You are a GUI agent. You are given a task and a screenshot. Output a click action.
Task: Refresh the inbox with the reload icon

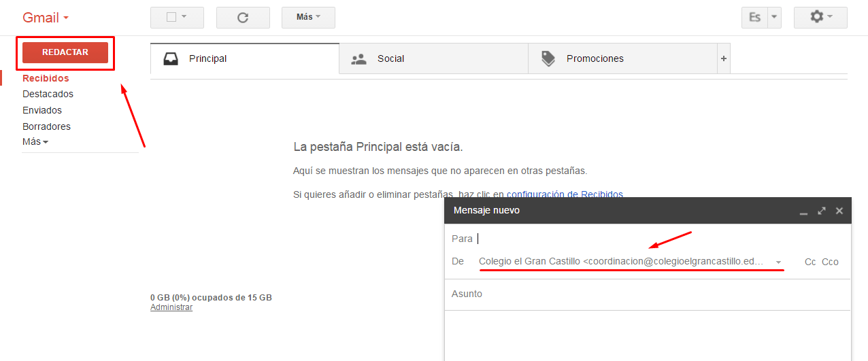click(x=243, y=18)
